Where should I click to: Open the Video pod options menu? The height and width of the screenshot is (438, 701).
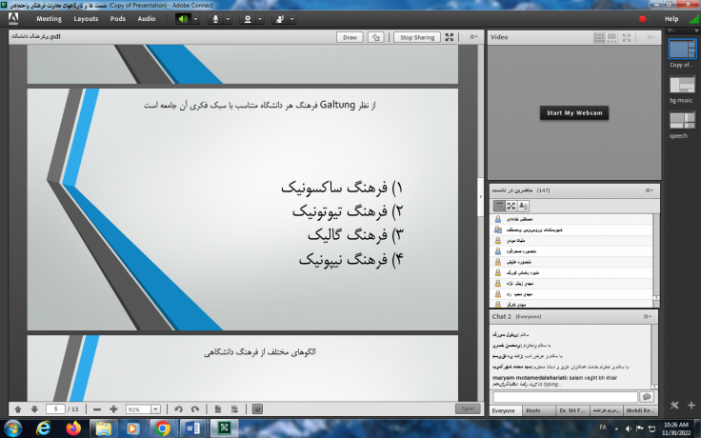click(651, 37)
